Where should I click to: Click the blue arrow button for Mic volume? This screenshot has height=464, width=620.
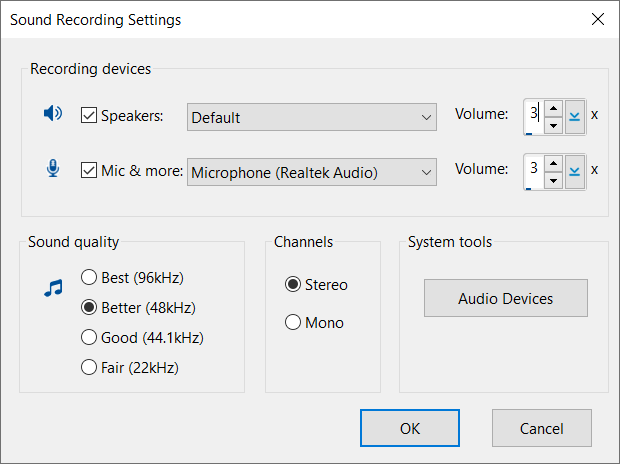[x=574, y=171]
